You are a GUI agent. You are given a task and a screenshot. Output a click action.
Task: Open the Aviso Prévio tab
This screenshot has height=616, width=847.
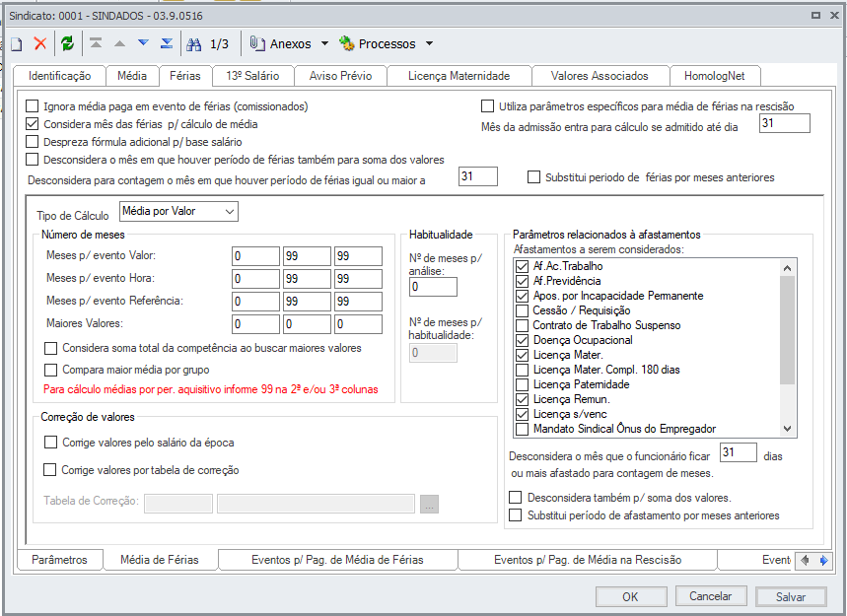[340, 76]
